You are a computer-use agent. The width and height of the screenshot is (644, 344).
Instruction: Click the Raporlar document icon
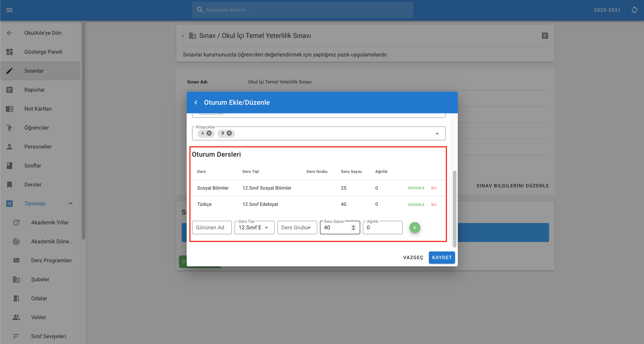(9, 90)
